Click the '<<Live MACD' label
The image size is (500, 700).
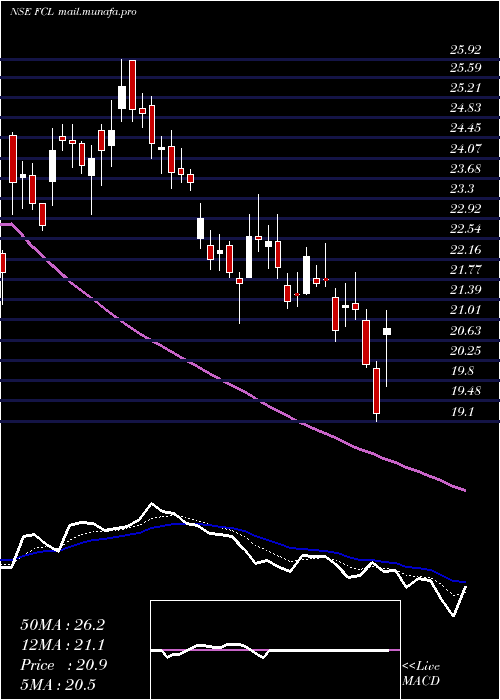click(421, 674)
